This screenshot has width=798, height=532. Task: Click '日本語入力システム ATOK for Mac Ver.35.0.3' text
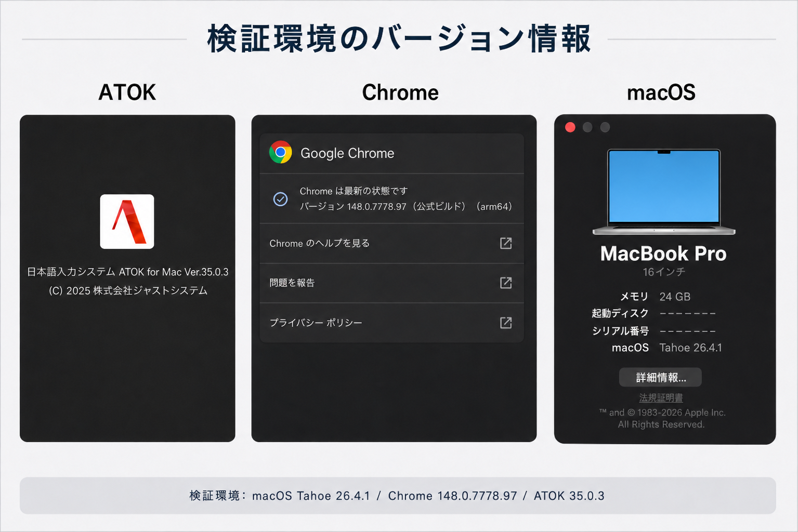pyautogui.click(x=128, y=272)
